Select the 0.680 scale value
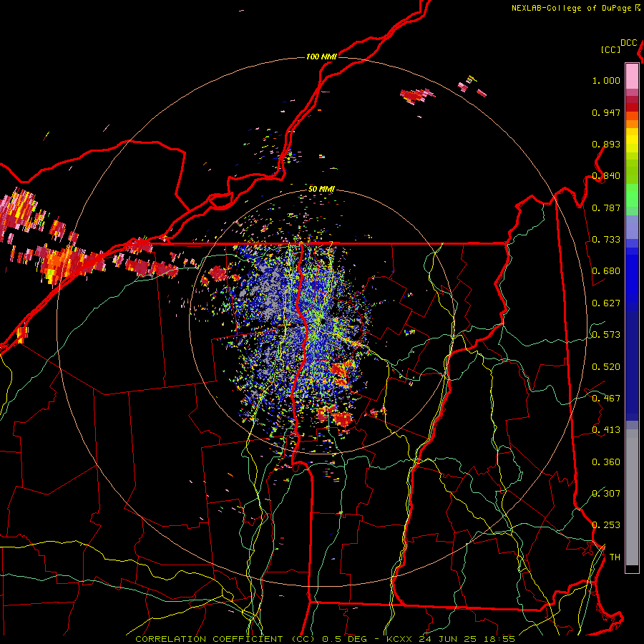The width and height of the screenshot is (644, 644). 606,271
